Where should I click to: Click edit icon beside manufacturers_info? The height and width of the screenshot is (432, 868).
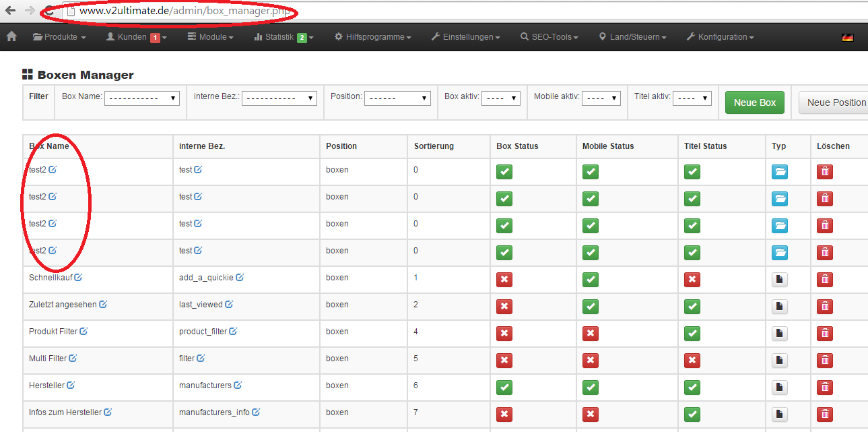(x=256, y=412)
